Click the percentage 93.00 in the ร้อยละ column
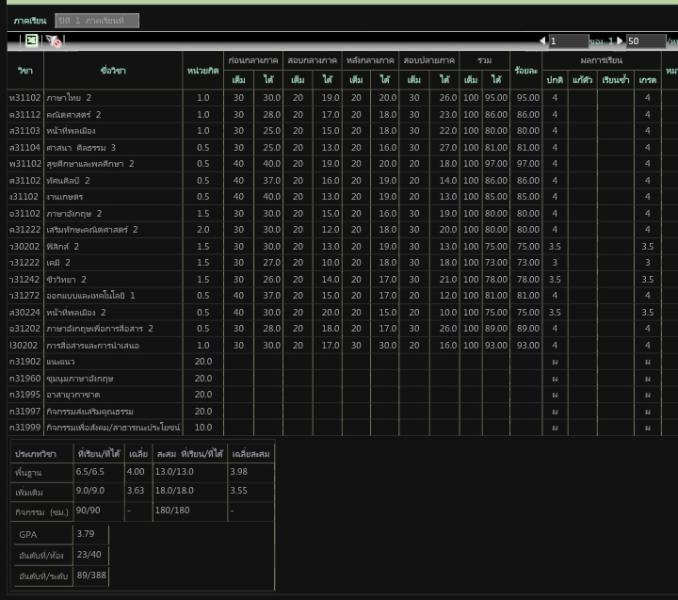The width and height of the screenshot is (678, 600). pyautogui.click(x=528, y=345)
